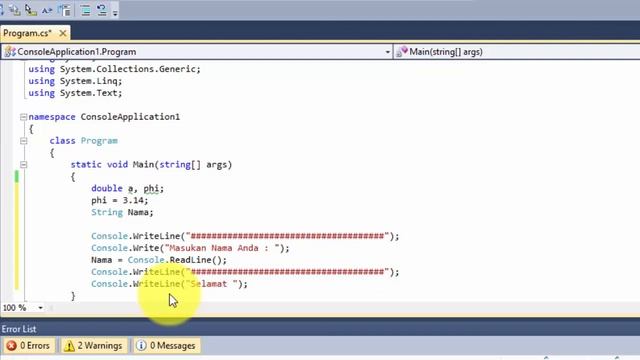Click the method icon beside Main(string[] args)

point(402,52)
